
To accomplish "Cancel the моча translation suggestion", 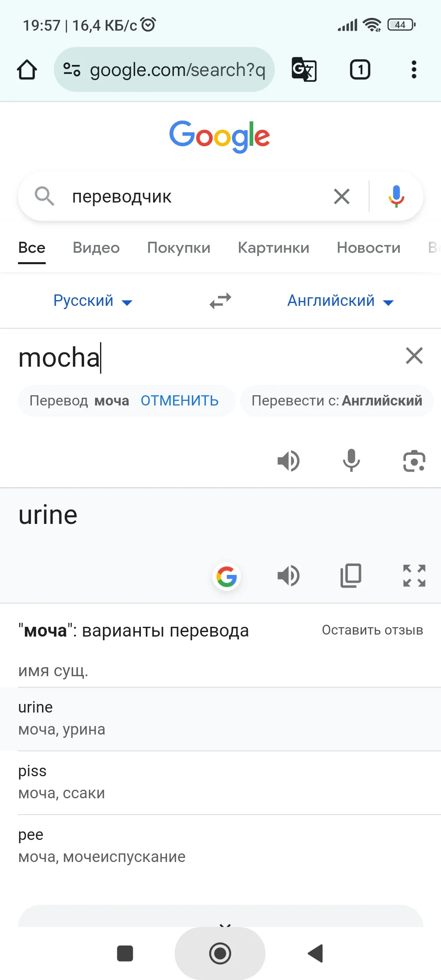I will (180, 401).
